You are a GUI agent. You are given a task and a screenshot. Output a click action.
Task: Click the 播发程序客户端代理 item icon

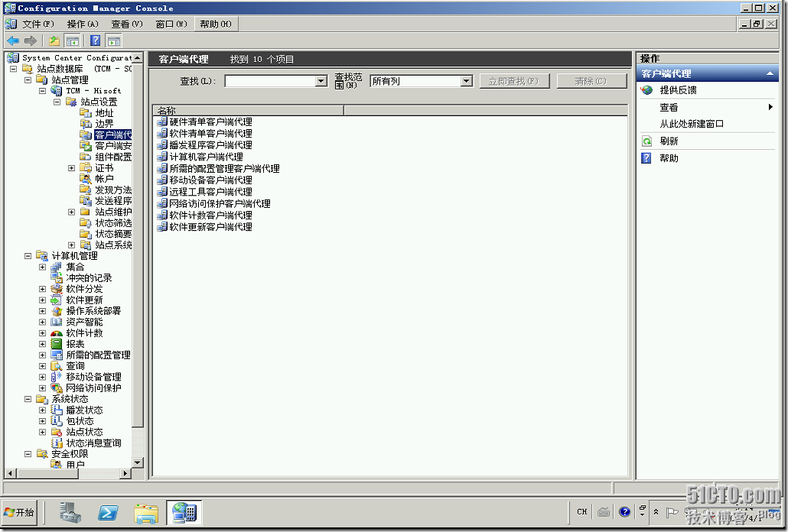pyautogui.click(x=162, y=144)
